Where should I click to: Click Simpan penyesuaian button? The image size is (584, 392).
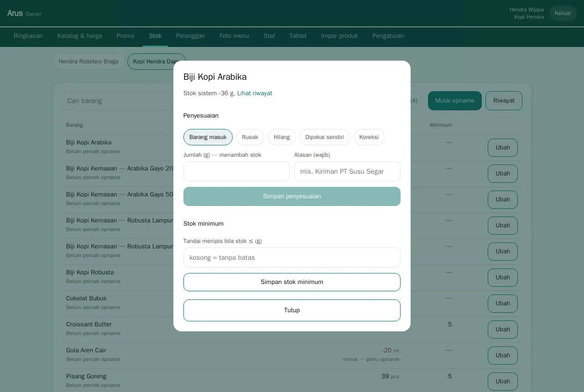coord(292,196)
